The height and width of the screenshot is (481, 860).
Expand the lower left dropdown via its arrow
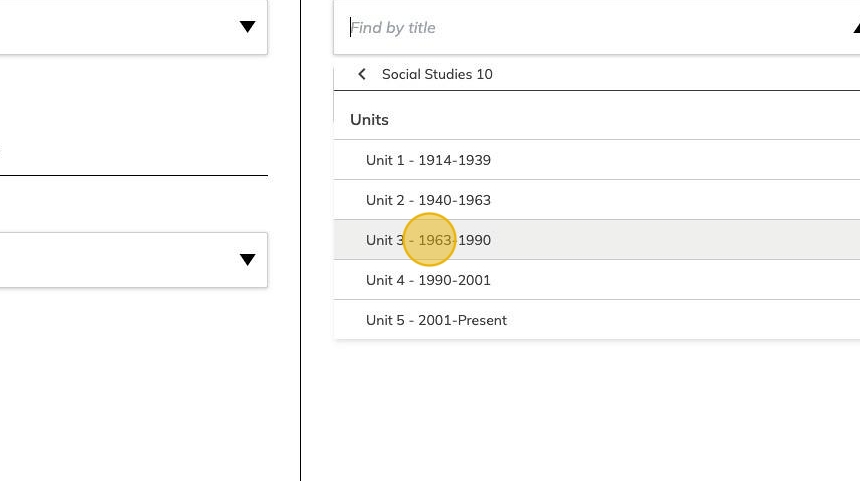click(x=248, y=260)
